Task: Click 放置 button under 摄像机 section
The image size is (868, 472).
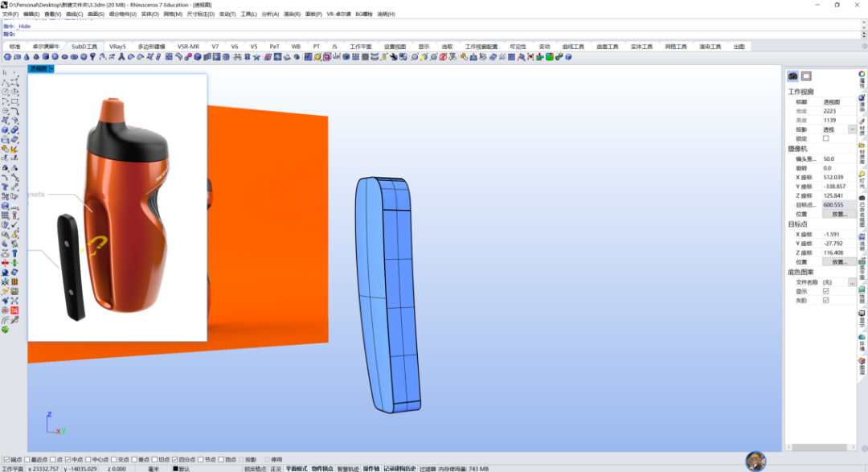Action: (838, 214)
